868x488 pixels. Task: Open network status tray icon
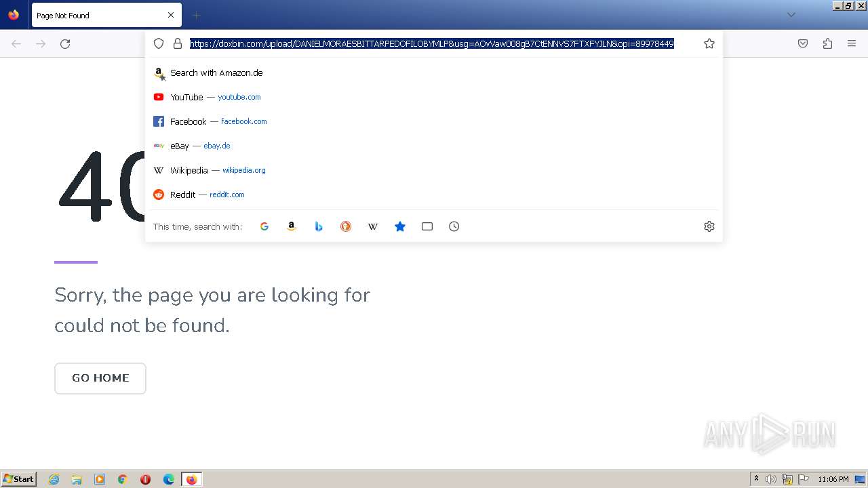click(x=787, y=479)
